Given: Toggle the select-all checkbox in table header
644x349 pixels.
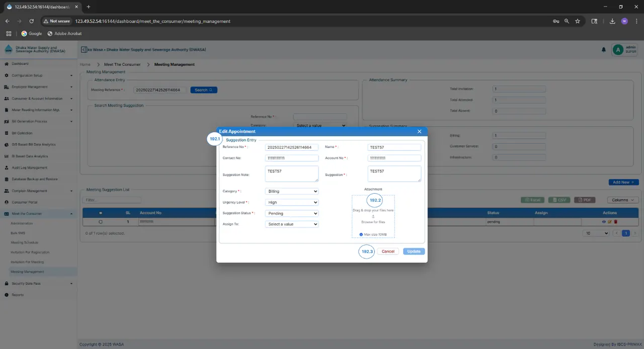Looking at the screenshot, I should point(101,213).
